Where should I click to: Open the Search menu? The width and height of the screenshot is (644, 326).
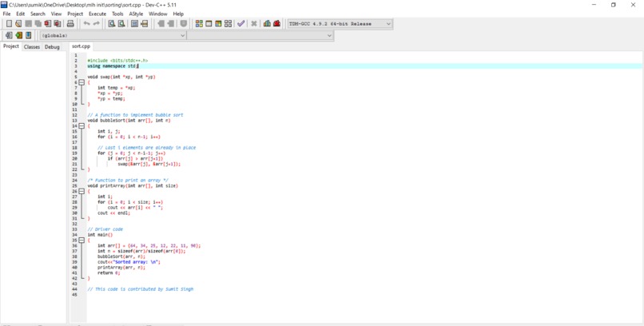tap(38, 14)
